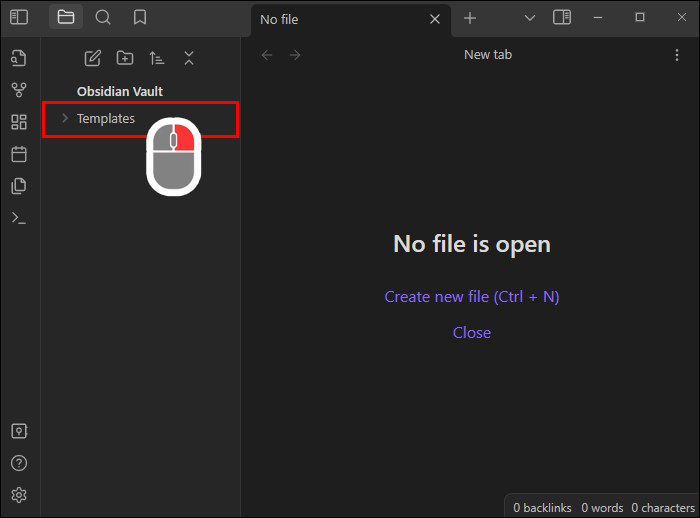Collapse all folders icon
Screen dimensions: 700x518
click(189, 58)
